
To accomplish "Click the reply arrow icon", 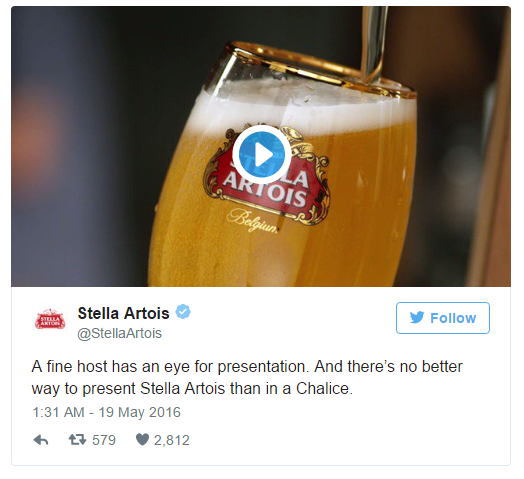I will click(x=41, y=440).
